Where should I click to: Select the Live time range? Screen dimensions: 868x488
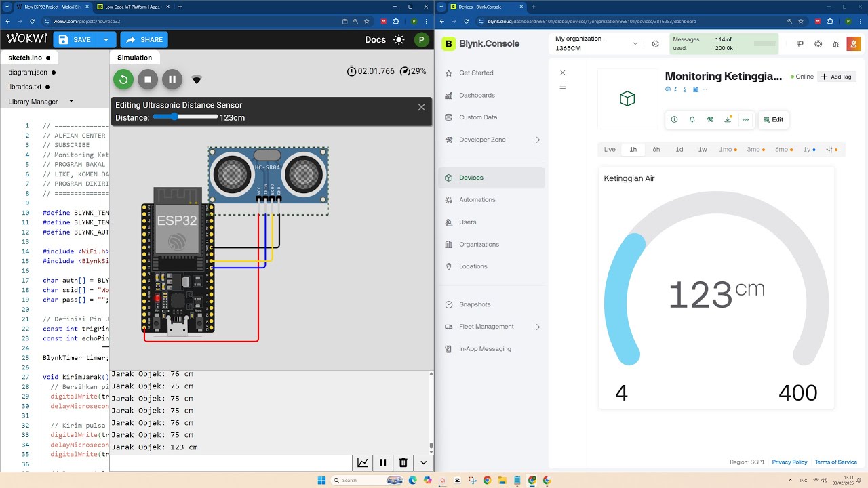click(x=610, y=150)
